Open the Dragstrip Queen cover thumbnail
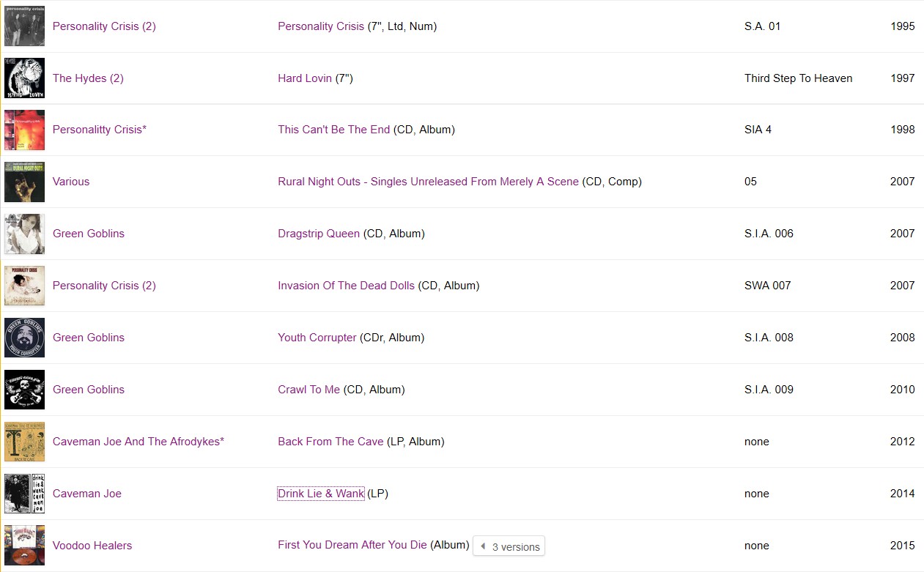Image resolution: width=924 pixels, height=572 pixels. [x=24, y=233]
